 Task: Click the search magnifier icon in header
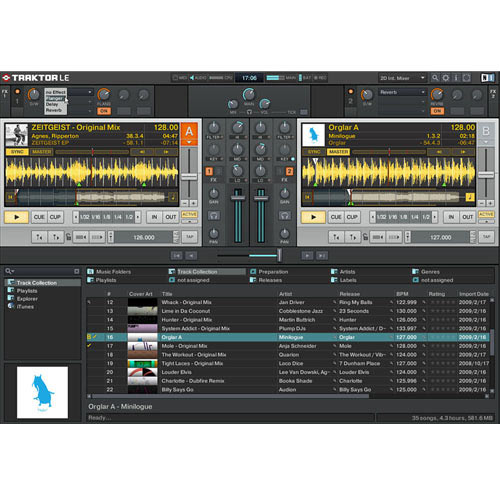pyautogui.click(x=435, y=78)
